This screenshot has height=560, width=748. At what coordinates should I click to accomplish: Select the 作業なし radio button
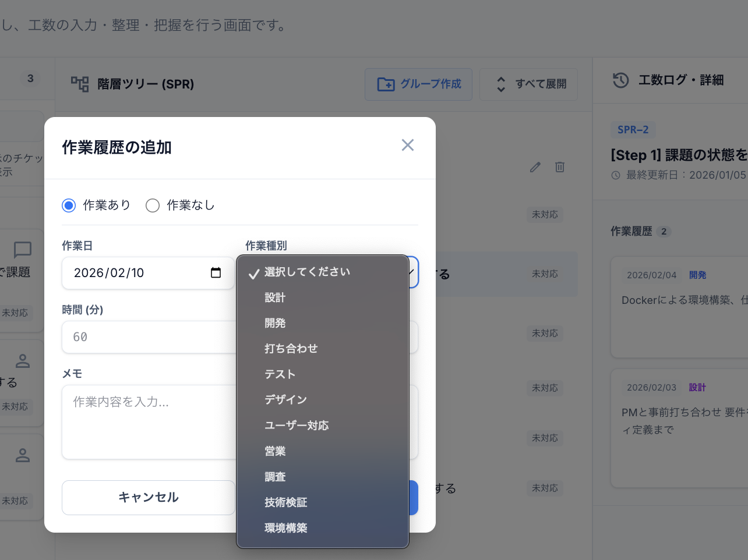tap(153, 205)
